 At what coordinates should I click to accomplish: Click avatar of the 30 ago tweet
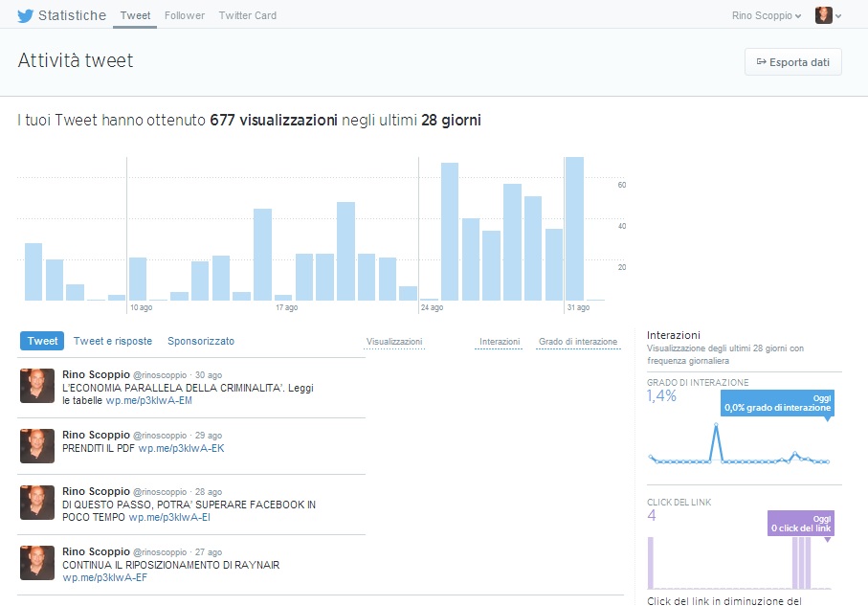[x=37, y=385]
